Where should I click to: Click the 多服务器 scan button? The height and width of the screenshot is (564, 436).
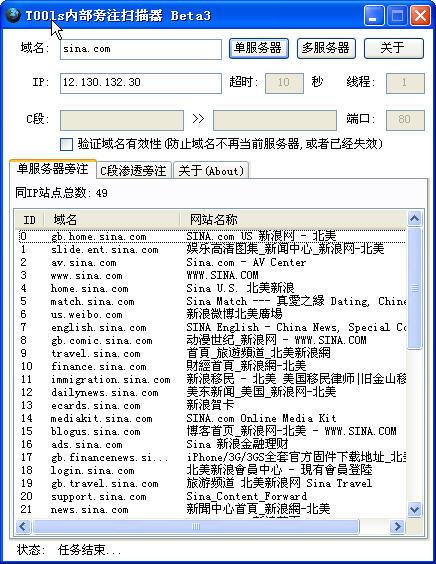[x=326, y=48]
